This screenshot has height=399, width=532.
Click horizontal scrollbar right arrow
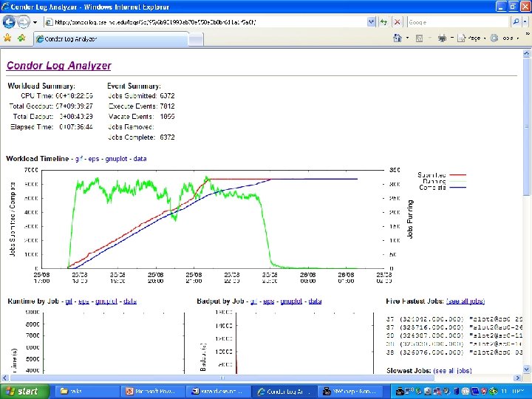click(518, 378)
